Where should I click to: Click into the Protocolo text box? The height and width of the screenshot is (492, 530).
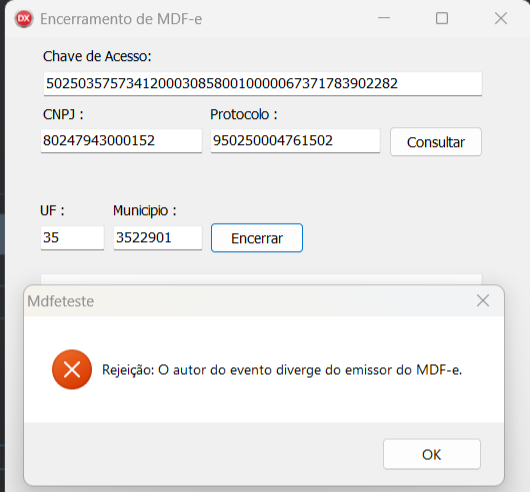295,141
